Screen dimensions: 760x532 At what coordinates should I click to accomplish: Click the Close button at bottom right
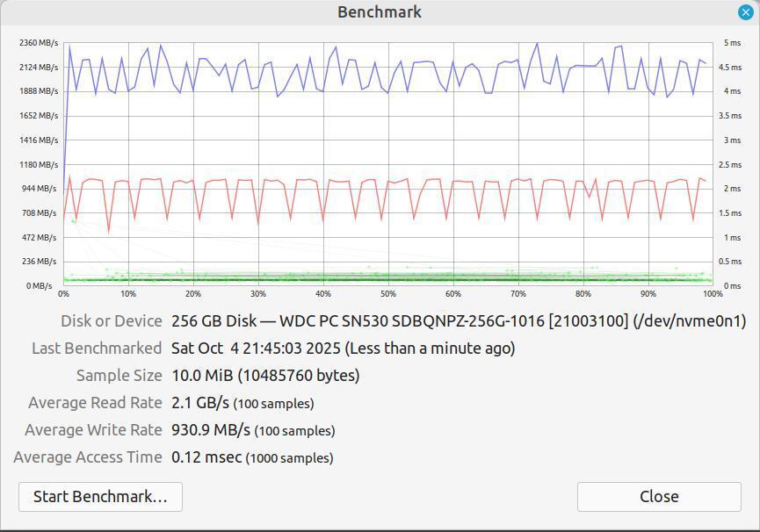tap(658, 497)
